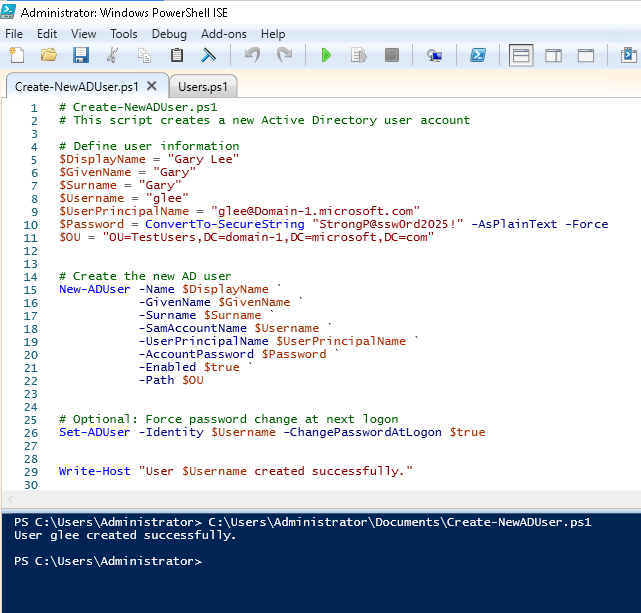
Task: Open the Add-ons menu
Action: (x=224, y=34)
